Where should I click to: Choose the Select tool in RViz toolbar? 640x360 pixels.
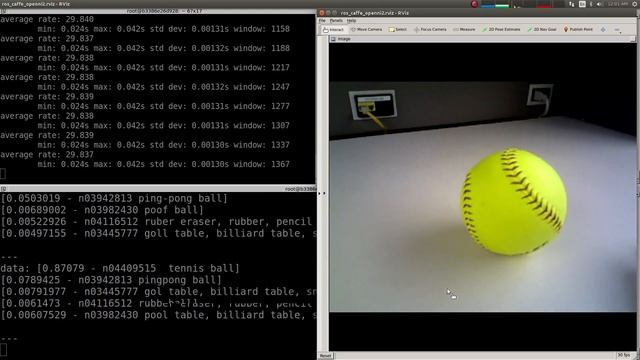click(x=398, y=29)
